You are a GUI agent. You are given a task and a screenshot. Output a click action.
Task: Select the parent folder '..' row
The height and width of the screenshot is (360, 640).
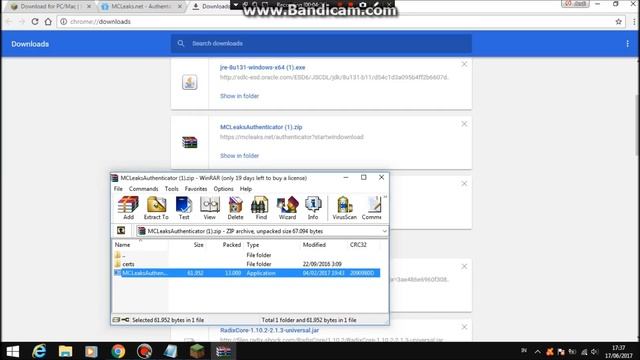point(247,255)
